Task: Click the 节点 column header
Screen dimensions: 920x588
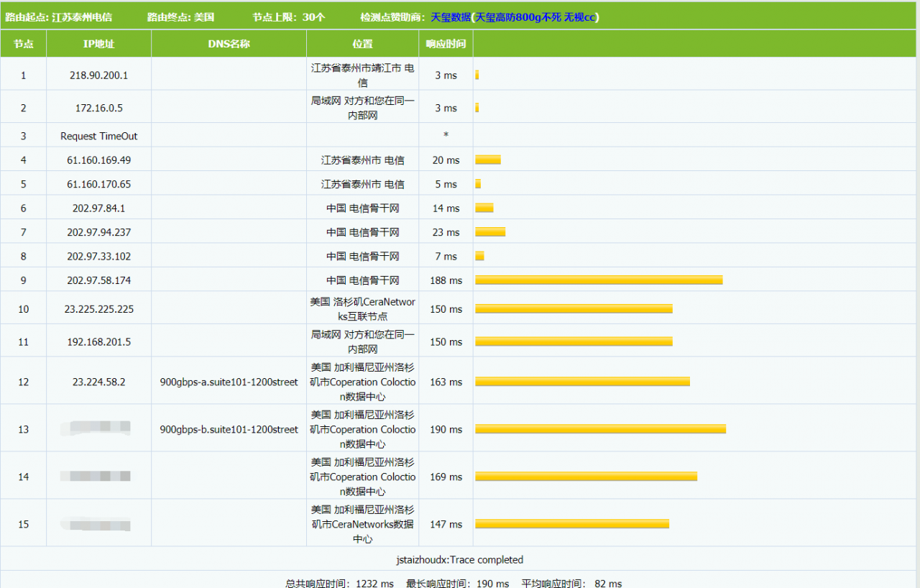Action: [x=23, y=44]
